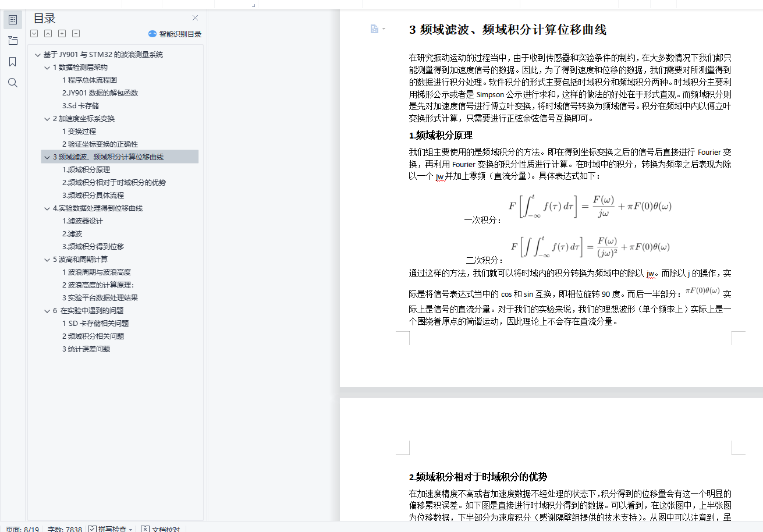Click the first integration formula 一次积分
This screenshot has width=763, height=532.
591,207
